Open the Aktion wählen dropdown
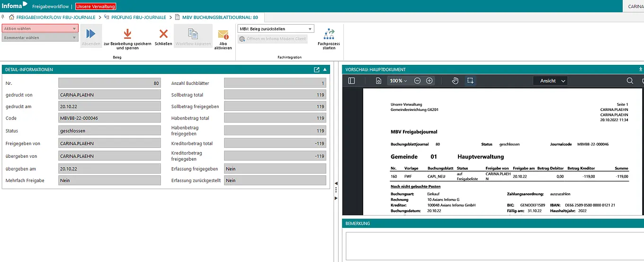 coord(40,28)
